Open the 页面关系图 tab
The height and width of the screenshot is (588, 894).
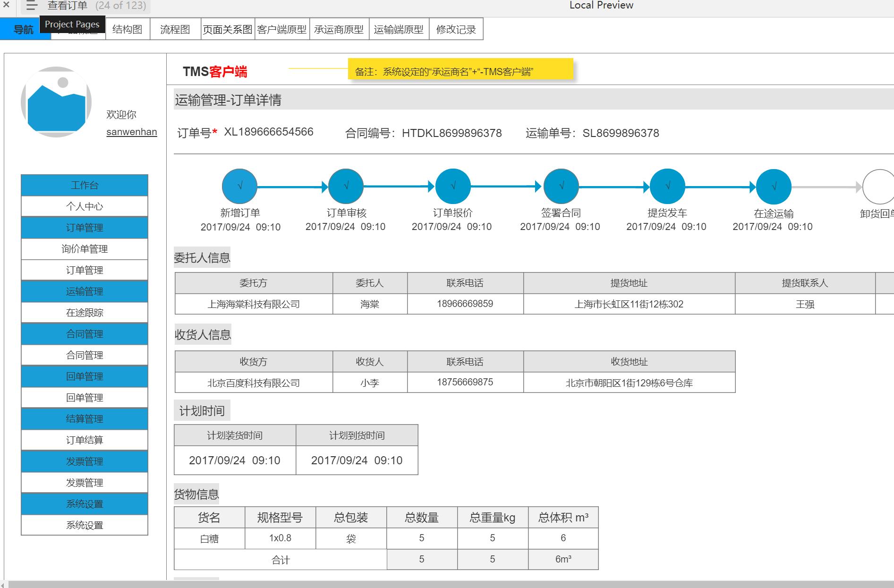tap(228, 29)
